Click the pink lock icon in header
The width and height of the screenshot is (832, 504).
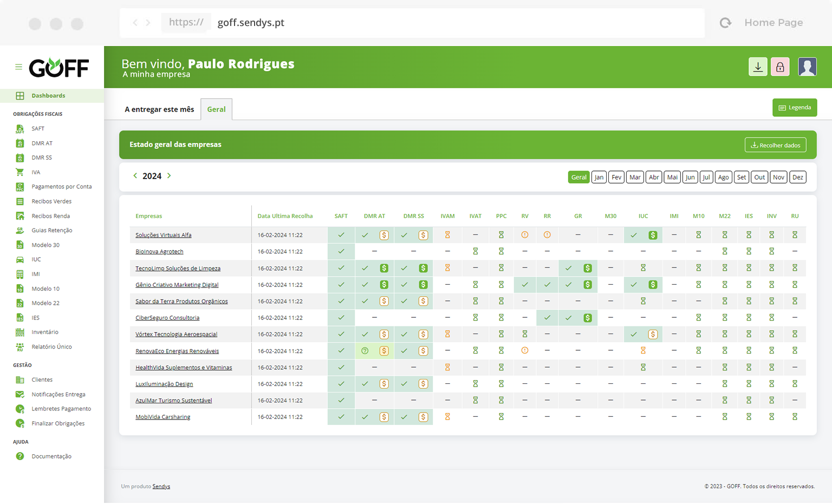click(x=780, y=67)
